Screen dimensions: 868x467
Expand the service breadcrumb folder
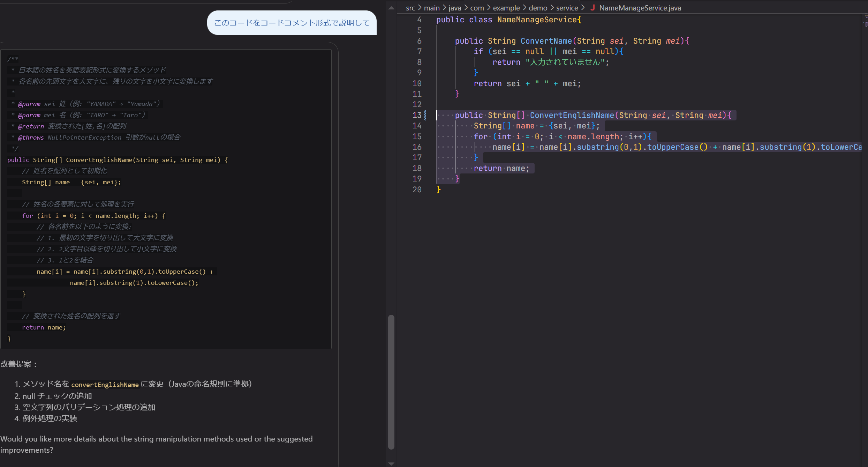pos(567,8)
